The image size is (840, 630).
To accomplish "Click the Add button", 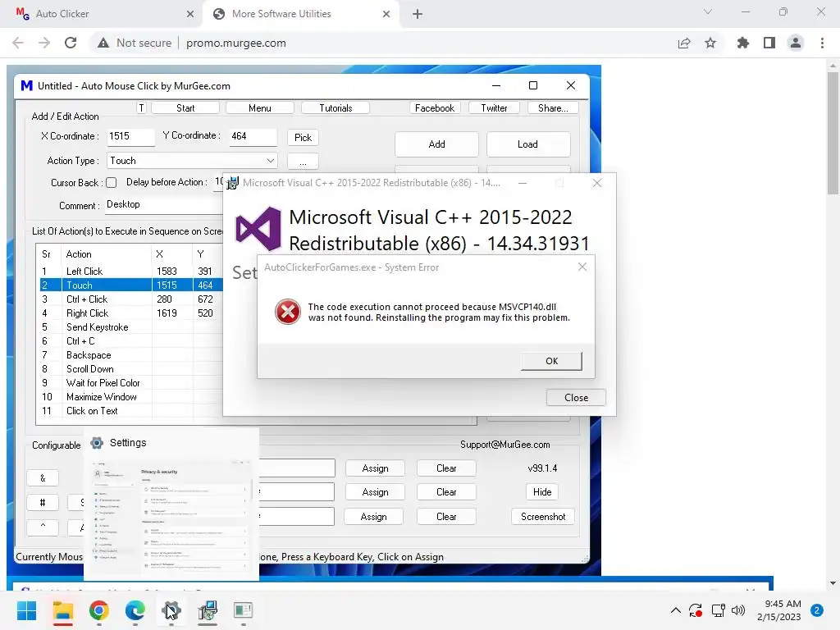I will [x=436, y=144].
